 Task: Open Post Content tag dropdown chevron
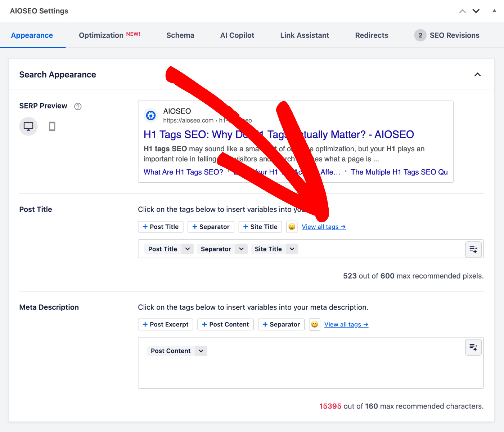[x=201, y=351]
